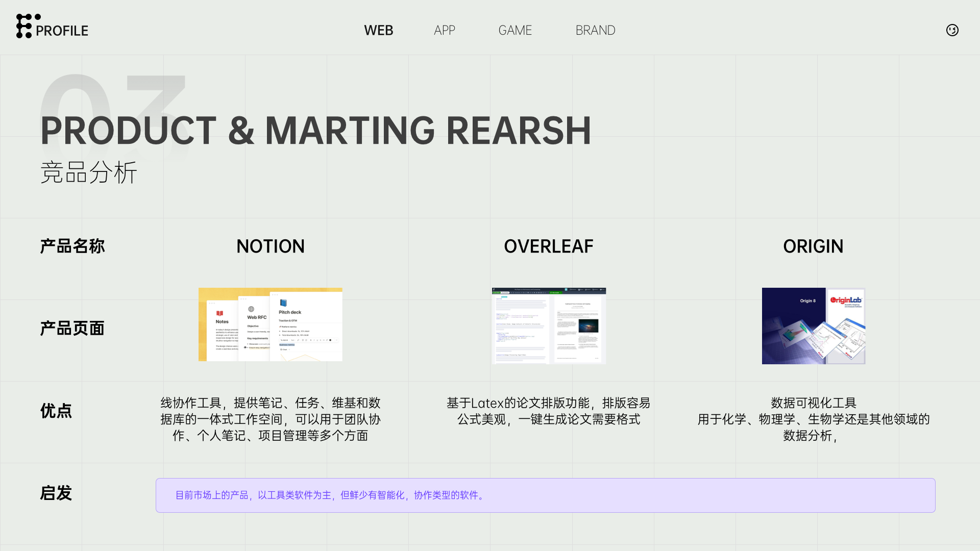This screenshot has height=551, width=980.
Task: Click the ORIGIN product heading
Action: (x=813, y=246)
